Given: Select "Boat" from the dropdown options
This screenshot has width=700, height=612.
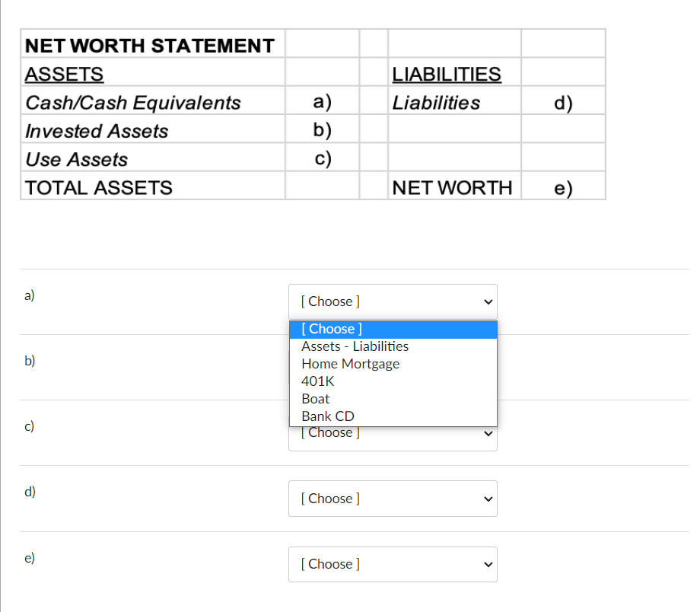Looking at the screenshot, I should [316, 398].
